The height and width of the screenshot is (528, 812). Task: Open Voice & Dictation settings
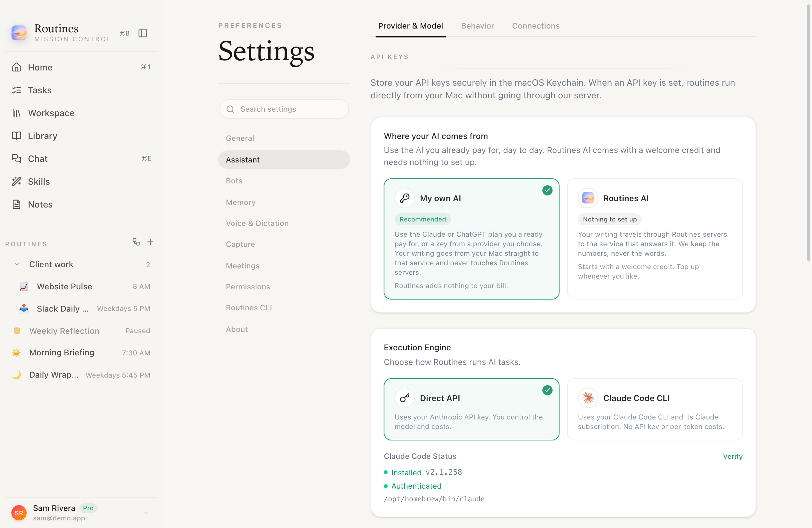tap(284, 223)
